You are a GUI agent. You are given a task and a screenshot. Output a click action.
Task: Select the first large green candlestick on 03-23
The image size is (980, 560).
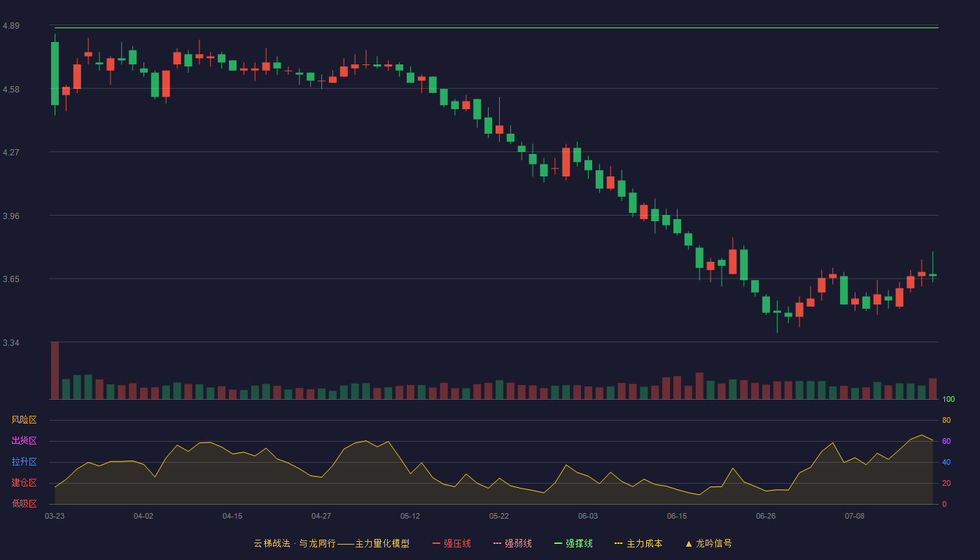[x=55, y=73]
